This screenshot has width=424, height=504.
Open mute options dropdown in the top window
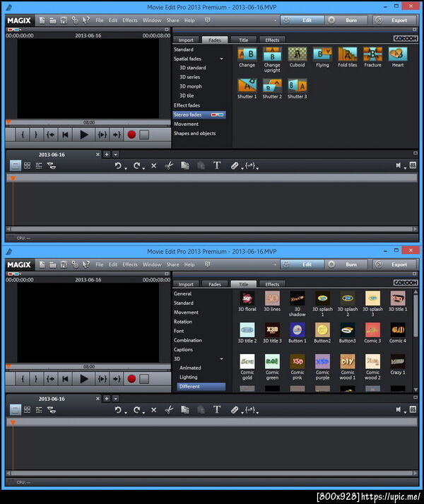pos(405,168)
